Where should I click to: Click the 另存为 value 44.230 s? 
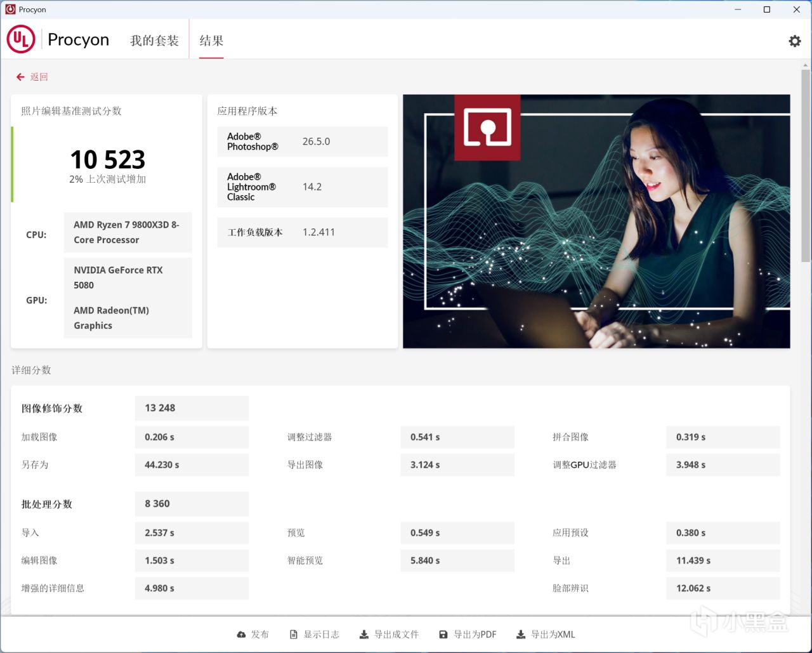point(192,465)
